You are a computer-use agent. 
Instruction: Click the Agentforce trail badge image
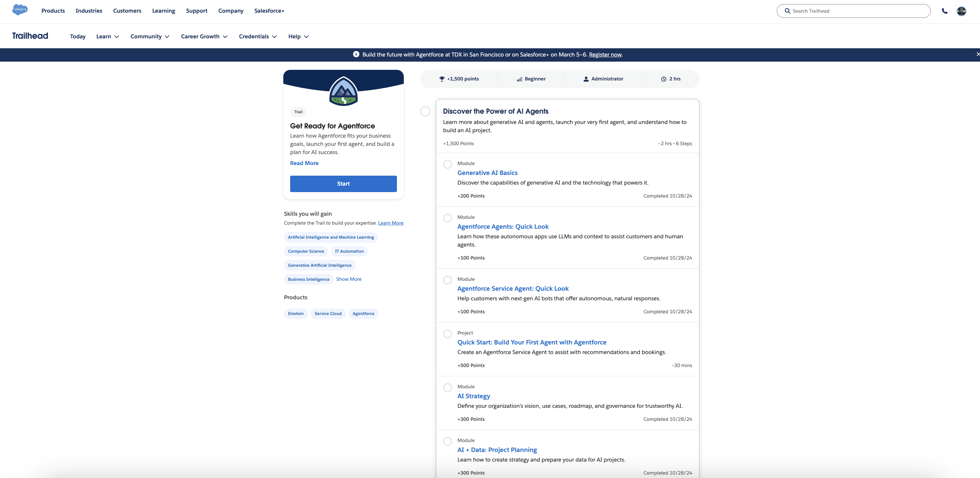343,91
